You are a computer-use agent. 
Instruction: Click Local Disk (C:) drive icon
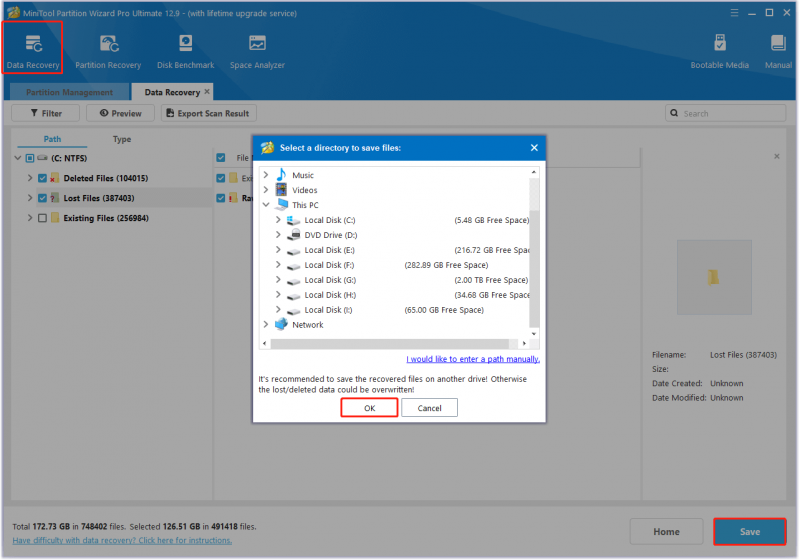(x=293, y=220)
